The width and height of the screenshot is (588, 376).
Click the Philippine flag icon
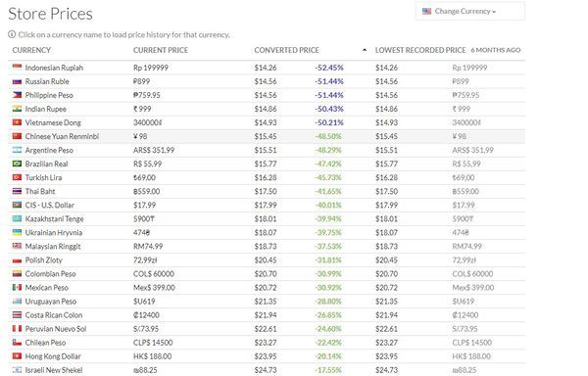(x=17, y=95)
